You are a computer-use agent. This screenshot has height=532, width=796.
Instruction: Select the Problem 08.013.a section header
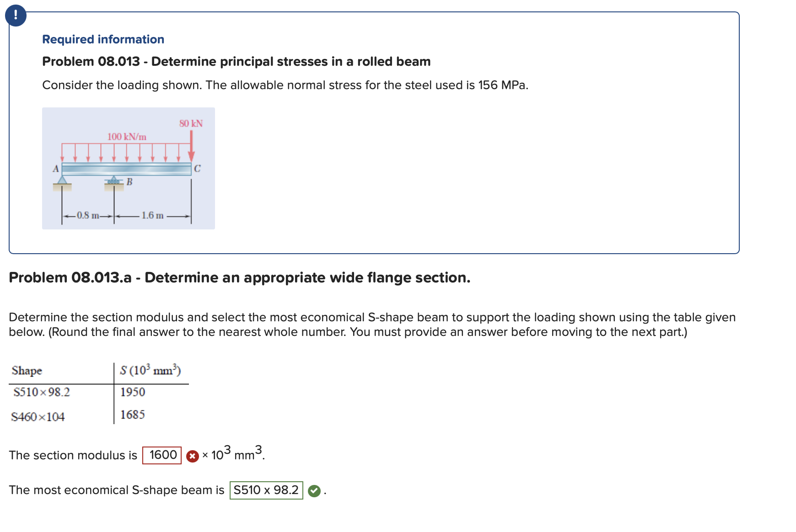coord(239,277)
